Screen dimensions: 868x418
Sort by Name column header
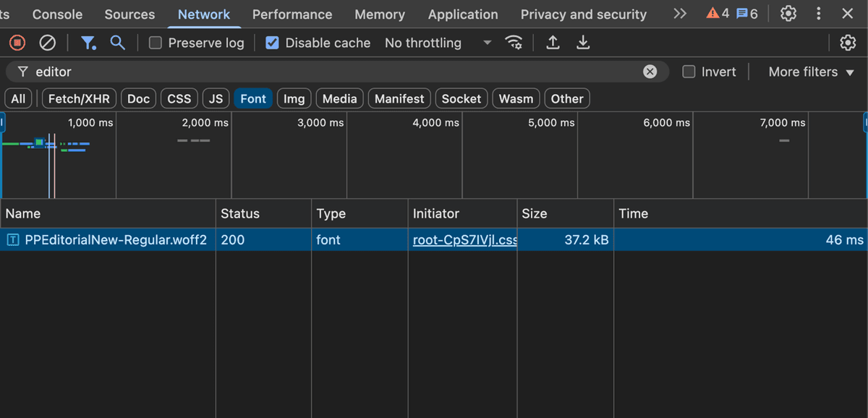coord(108,213)
